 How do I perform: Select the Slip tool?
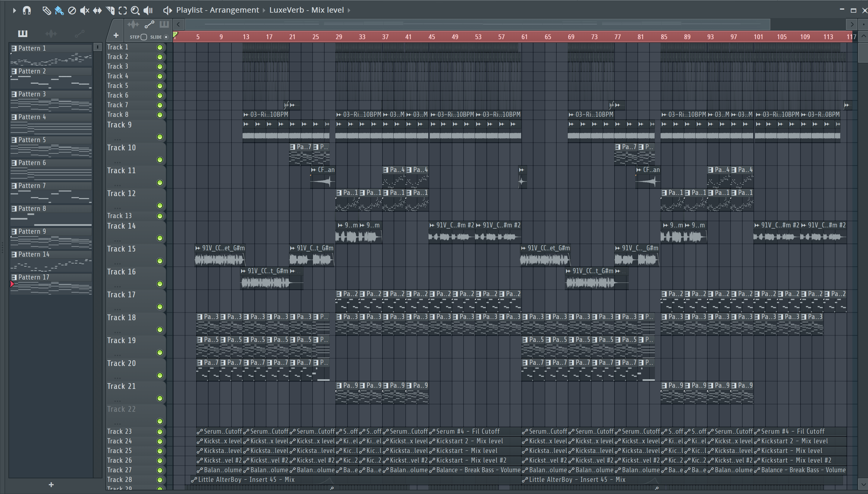(x=97, y=11)
